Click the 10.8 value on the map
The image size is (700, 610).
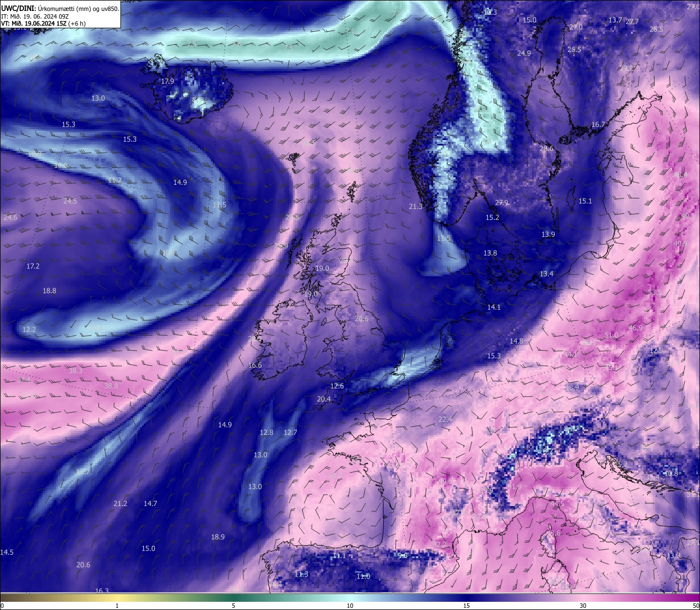671,473
